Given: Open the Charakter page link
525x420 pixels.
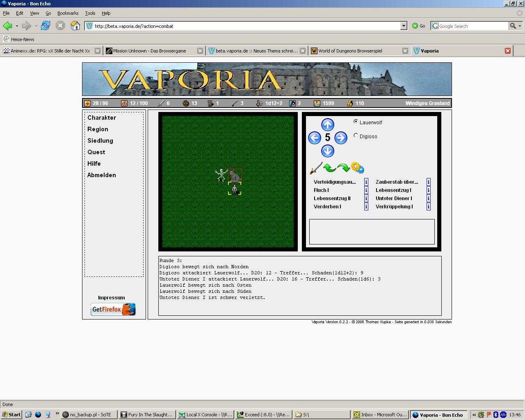Looking at the screenshot, I should [101, 118].
